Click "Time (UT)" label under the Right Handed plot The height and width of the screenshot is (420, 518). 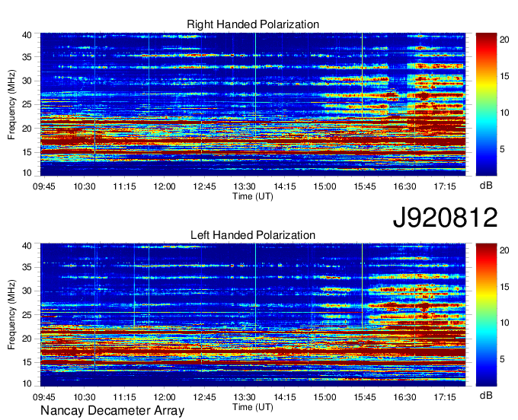pyautogui.click(x=253, y=196)
